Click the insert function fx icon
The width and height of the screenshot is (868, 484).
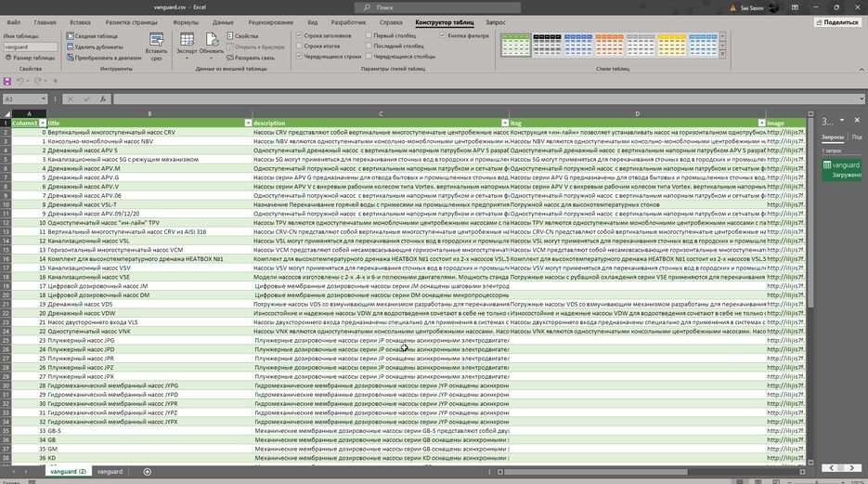tap(103, 99)
